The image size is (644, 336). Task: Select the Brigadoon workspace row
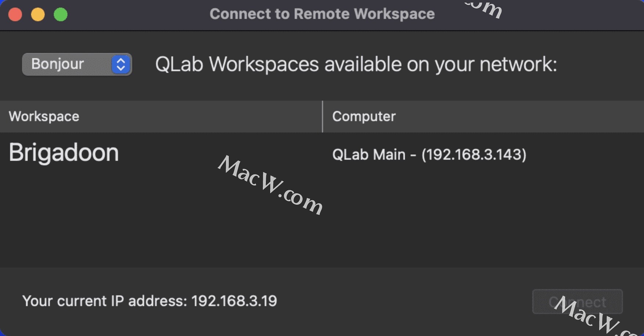[322, 153]
